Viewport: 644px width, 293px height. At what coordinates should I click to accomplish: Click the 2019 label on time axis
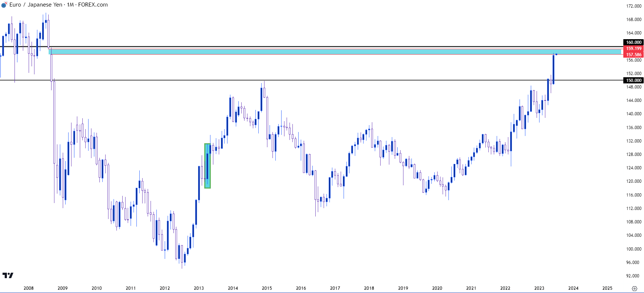(x=403, y=288)
